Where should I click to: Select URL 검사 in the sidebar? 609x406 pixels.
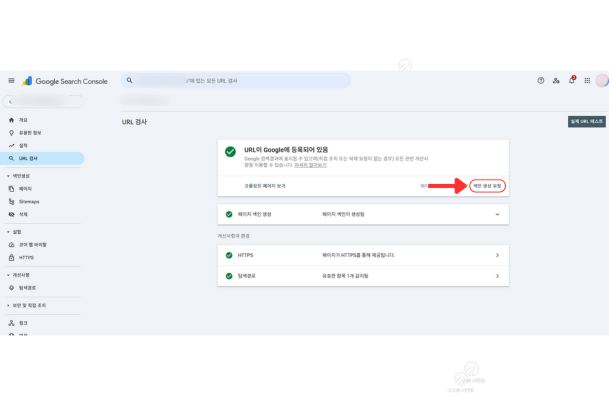coord(42,159)
